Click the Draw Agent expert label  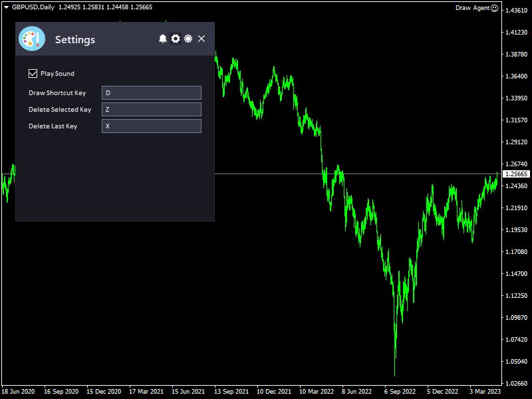pos(471,8)
